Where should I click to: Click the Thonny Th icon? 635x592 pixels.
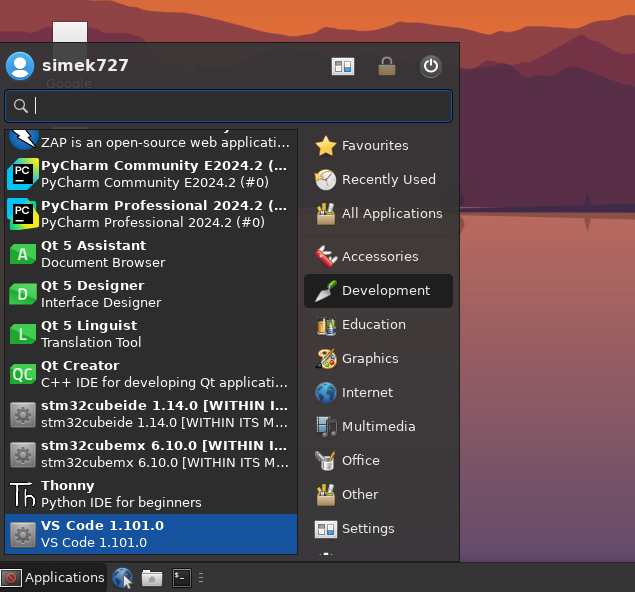23,494
